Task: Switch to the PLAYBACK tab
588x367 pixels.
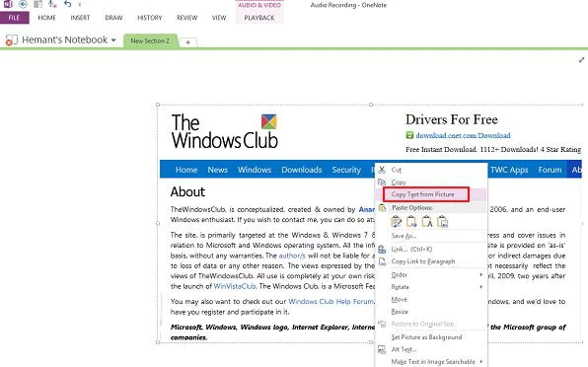Action: click(x=259, y=18)
